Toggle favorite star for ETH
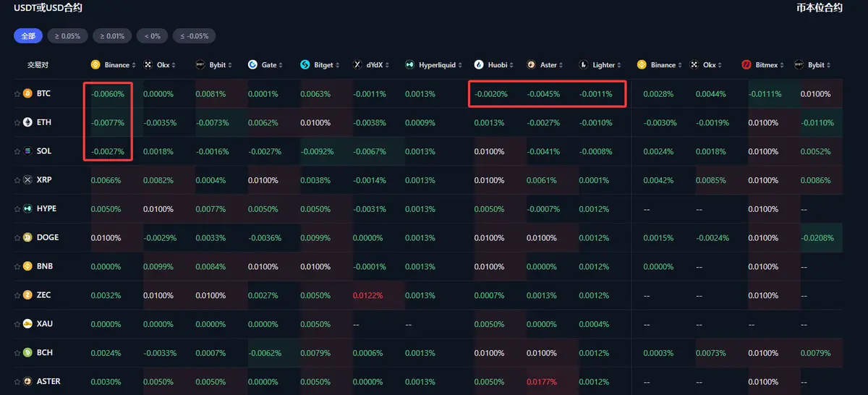This screenshot has height=395, width=868. click(x=17, y=122)
